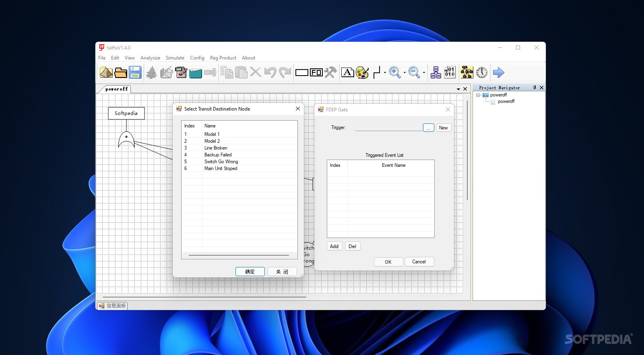Click the Zoom In magnifier icon
Screen dimensions: 644x355
pyautogui.click(x=395, y=72)
